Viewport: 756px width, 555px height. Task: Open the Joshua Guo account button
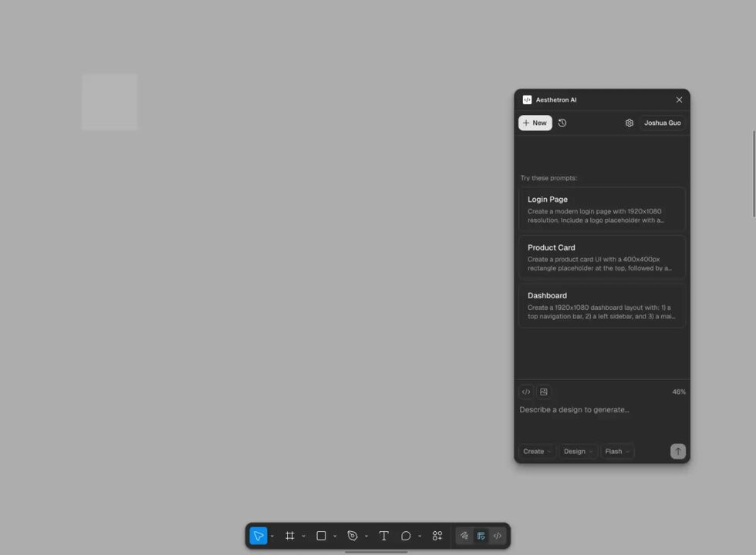point(663,123)
